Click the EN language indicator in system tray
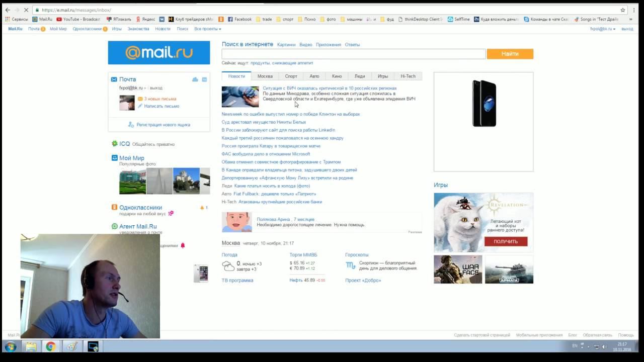Screen dimensions: 644x362 pyautogui.click(x=575, y=346)
